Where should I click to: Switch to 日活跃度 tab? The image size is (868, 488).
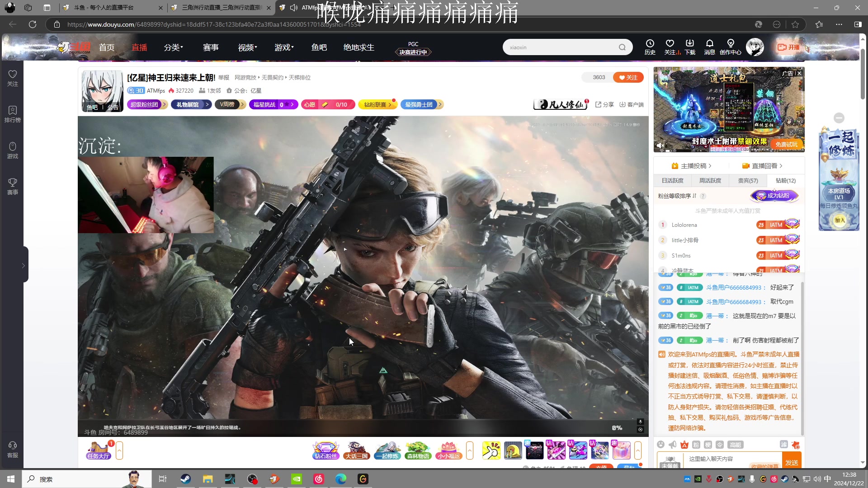pyautogui.click(x=673, y=180)
